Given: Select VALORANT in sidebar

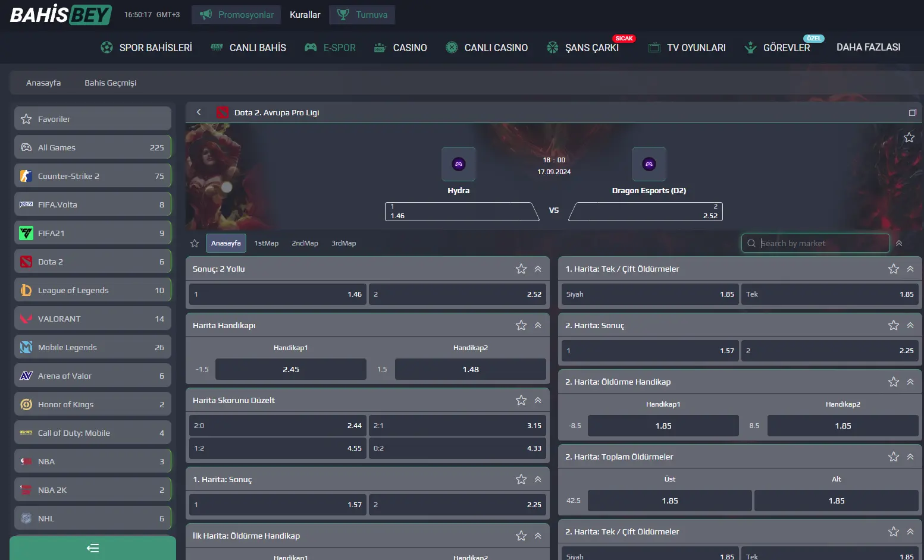Looking at the screenshot, I should coord(93,319).
